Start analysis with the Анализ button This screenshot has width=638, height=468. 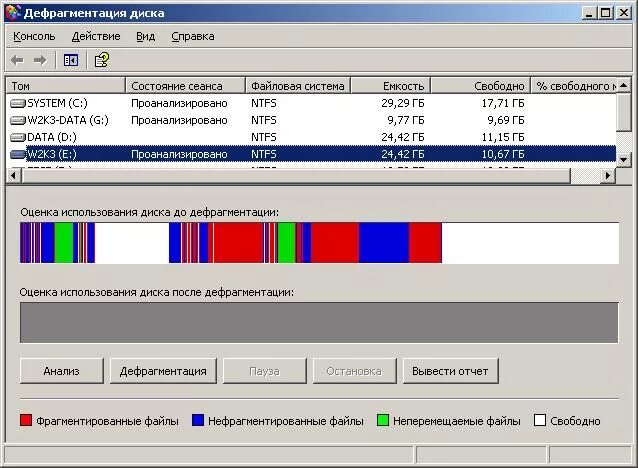[x=61, y=371]
